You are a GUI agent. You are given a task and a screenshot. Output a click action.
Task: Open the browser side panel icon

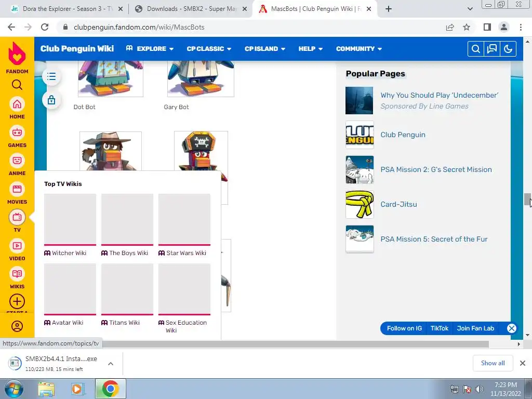(487, 27)
